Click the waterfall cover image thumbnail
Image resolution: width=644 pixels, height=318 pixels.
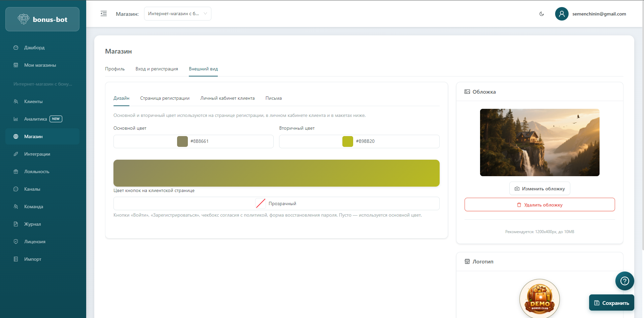[539, 142]
